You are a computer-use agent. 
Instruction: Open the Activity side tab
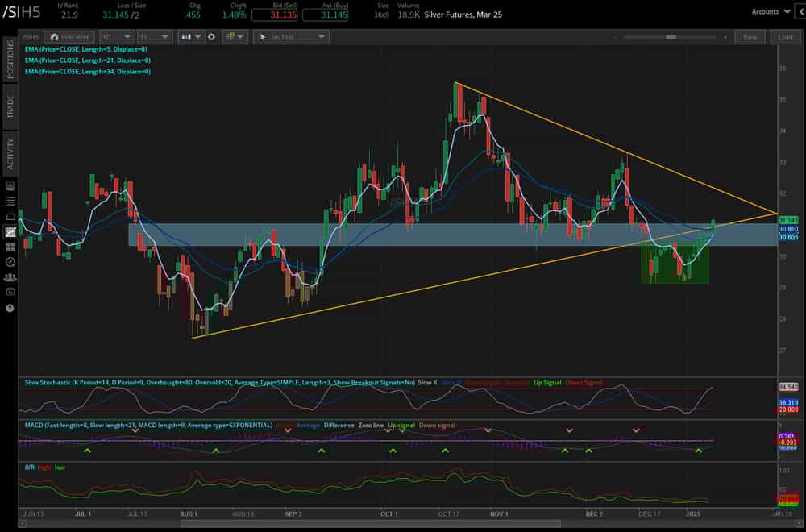(x=10, y=152)
